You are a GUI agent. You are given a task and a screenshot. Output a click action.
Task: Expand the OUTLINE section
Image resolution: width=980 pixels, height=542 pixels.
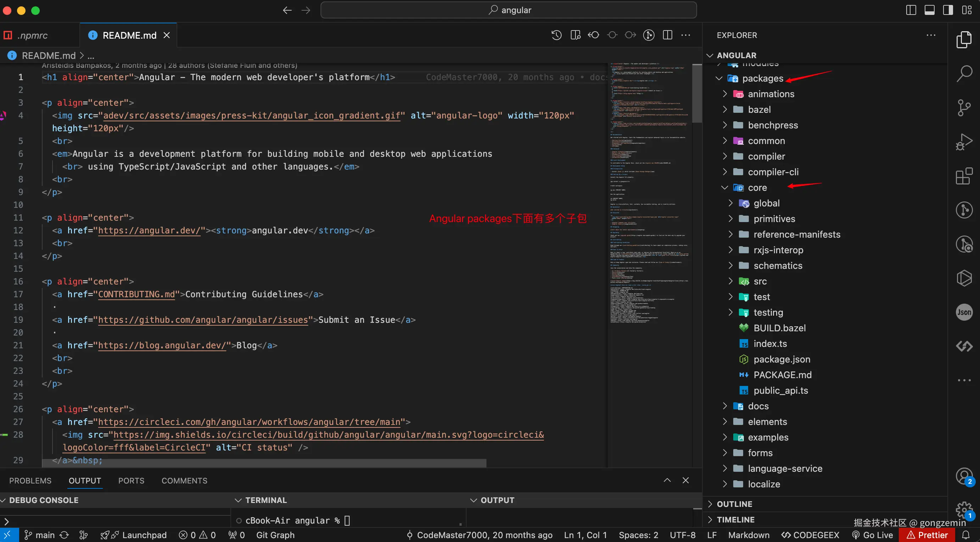click(x=734, y=504)
